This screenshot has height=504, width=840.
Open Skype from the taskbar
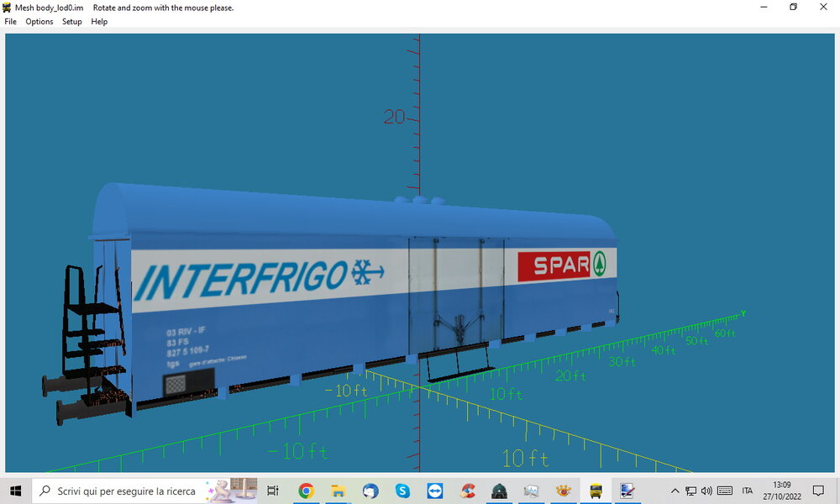coord(402,491)
